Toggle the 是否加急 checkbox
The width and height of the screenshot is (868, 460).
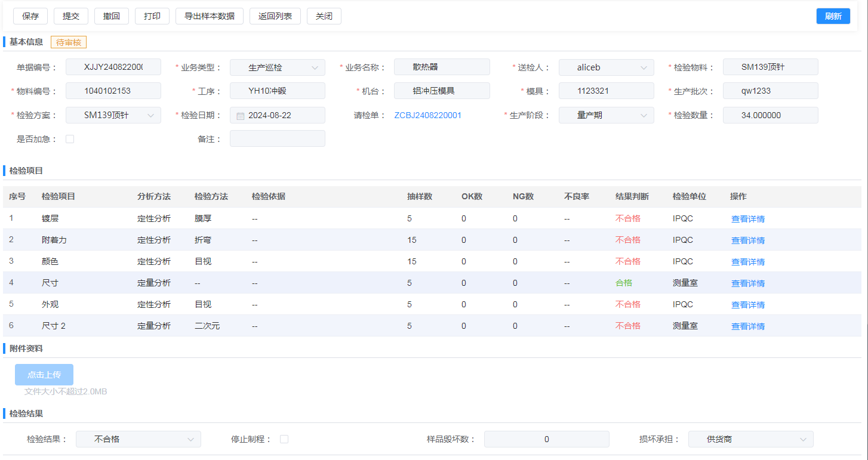click(x=70, y=139)
